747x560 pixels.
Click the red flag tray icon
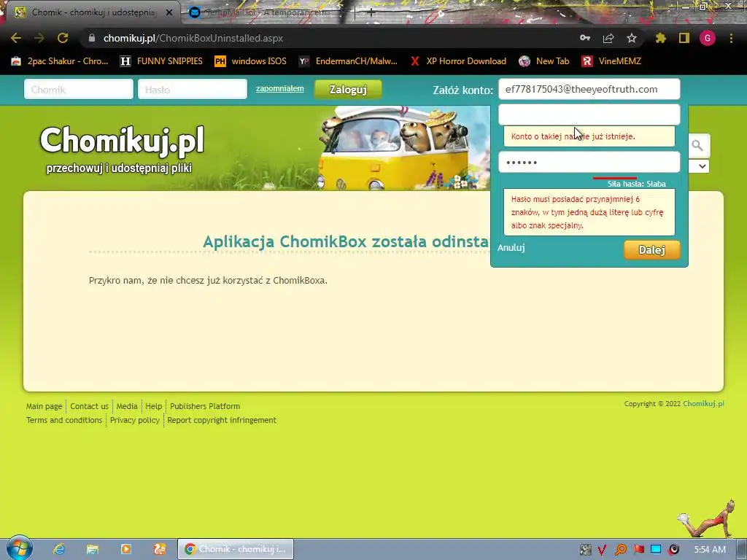[x=638, y=550]
